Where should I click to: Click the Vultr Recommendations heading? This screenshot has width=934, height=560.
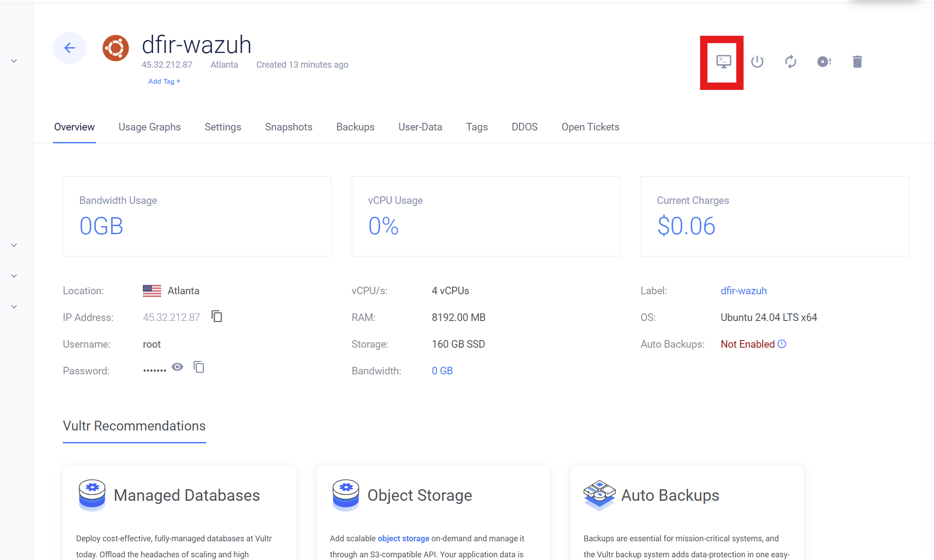point(134,426)
